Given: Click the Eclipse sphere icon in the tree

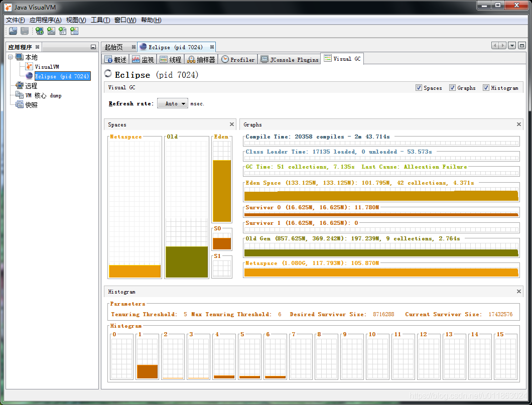Looking at the screenshot, I should pyautogui.click(x=29, y=76).
